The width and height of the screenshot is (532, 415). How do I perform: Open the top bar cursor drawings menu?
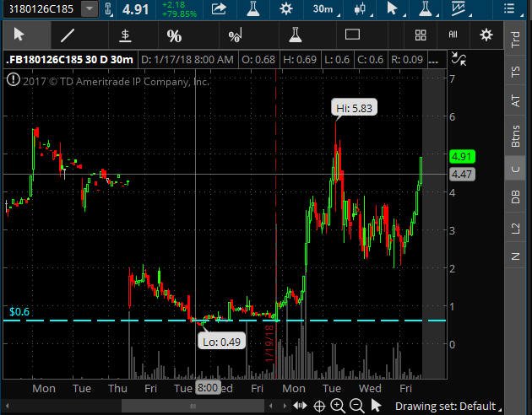pyautogui.click(x=393, y=8)
